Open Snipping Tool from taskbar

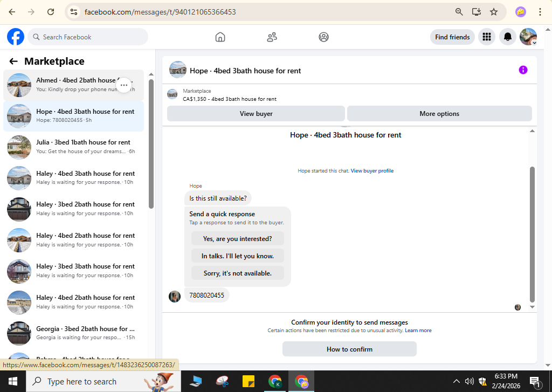point(223,381)
